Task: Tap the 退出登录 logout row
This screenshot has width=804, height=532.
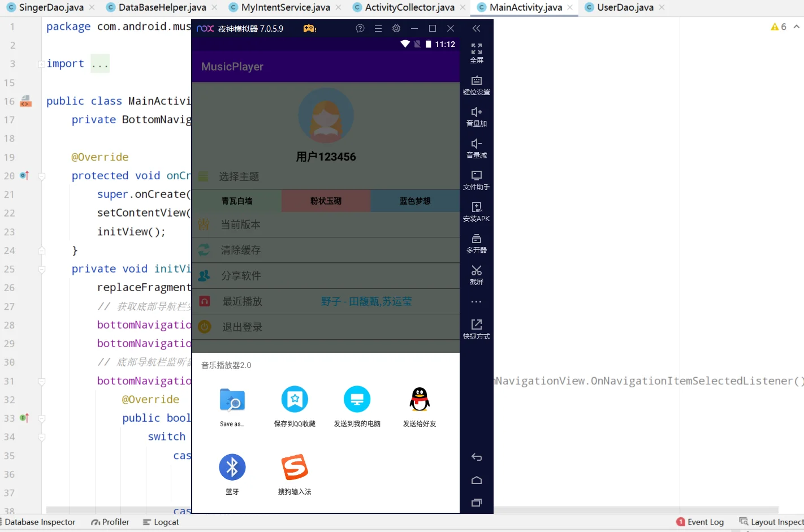Action: click(x=326, y=327)
